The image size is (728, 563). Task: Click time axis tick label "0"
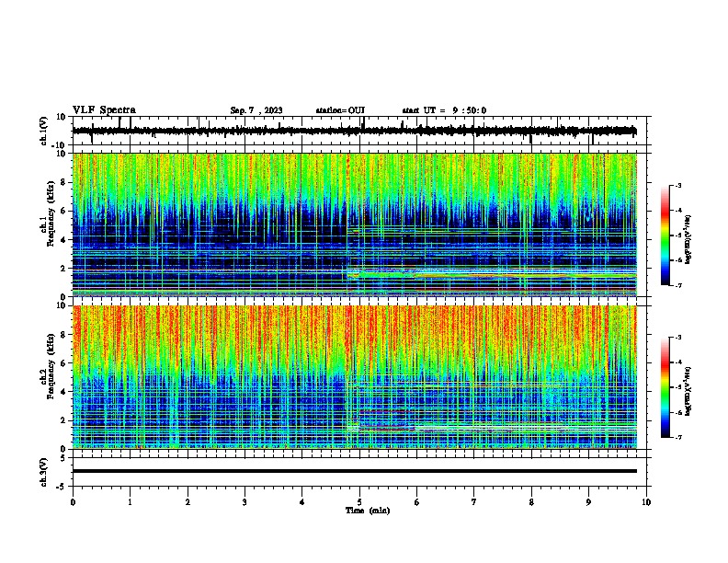click(73, 502)
